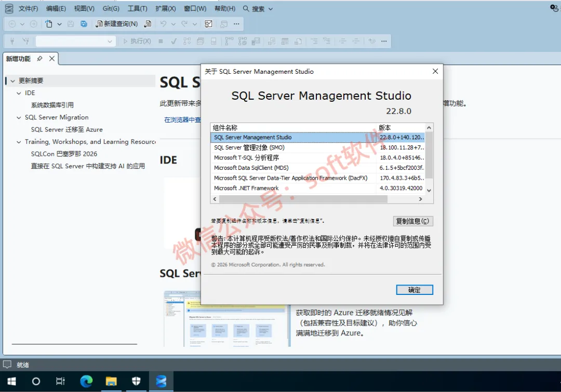Collapse Training, Workshops, and Learning Resources node
The image size is (561, 392).
tap(19, 142)
